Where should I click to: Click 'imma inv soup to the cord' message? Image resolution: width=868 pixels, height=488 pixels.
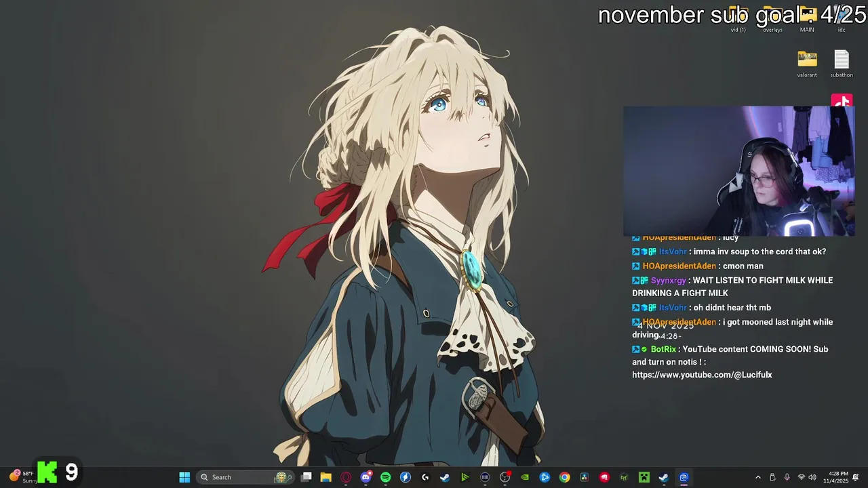[x=759, y=251]
